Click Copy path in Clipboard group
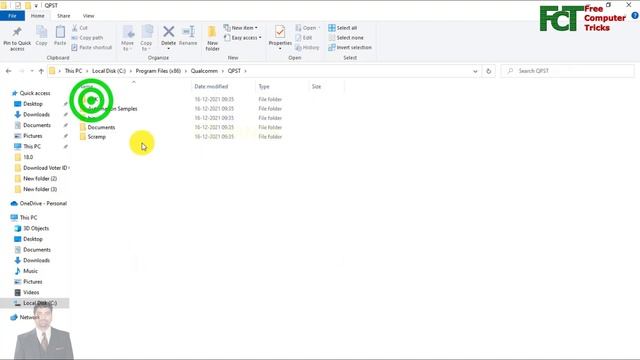 87,38
